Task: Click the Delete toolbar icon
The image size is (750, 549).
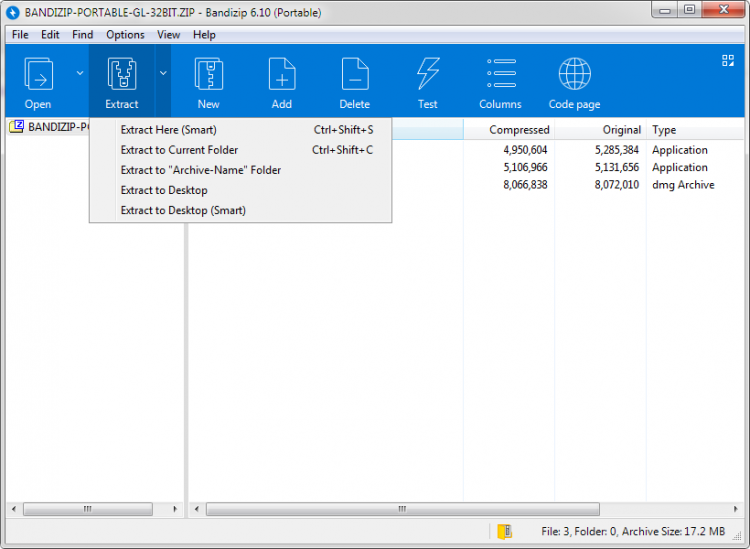Action: pyautogui.click(x=355, y=74)
